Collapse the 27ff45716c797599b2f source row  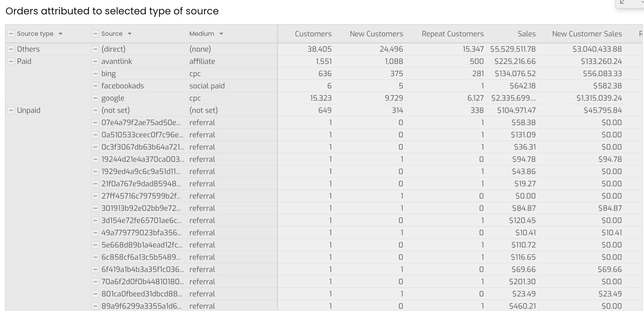tap(95, 196)
